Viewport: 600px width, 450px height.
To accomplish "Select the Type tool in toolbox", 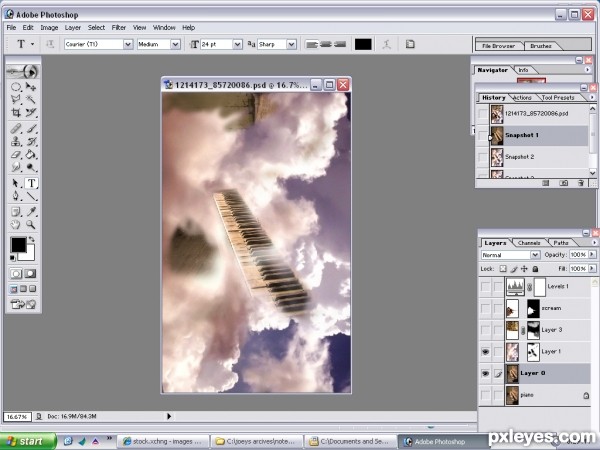I will (x=31, y=183).
